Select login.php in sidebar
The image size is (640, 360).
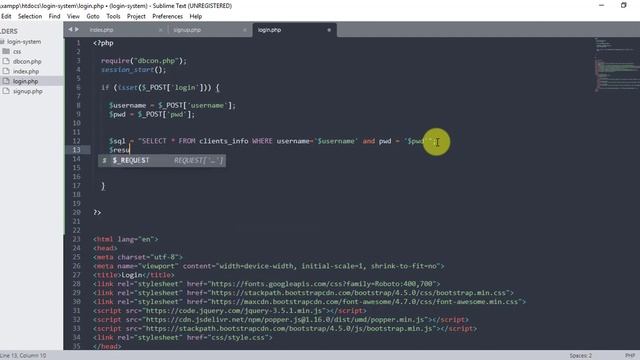coord(25,81)
